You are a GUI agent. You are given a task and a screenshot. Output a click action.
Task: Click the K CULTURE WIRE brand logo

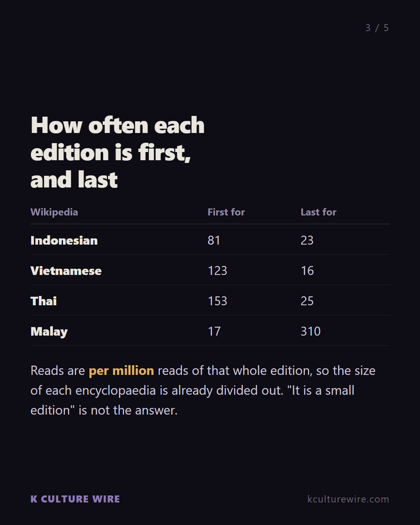pos(75,499)
